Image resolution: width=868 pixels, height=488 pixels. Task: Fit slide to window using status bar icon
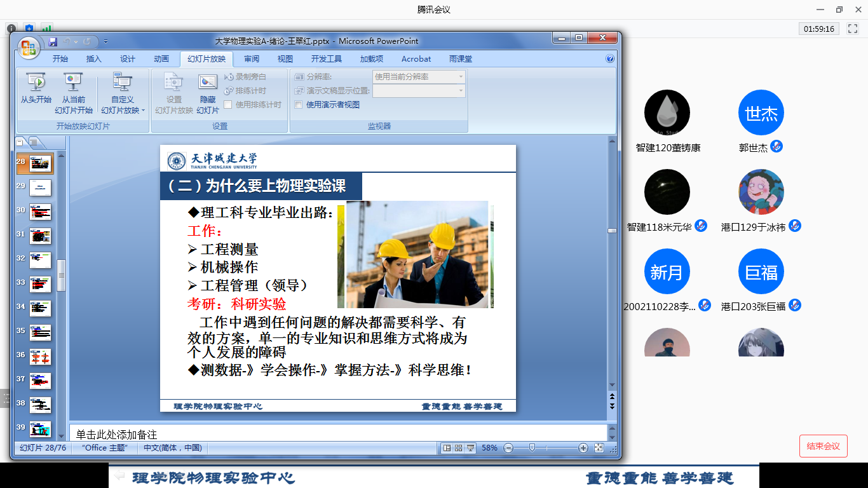tap(599, 448)
